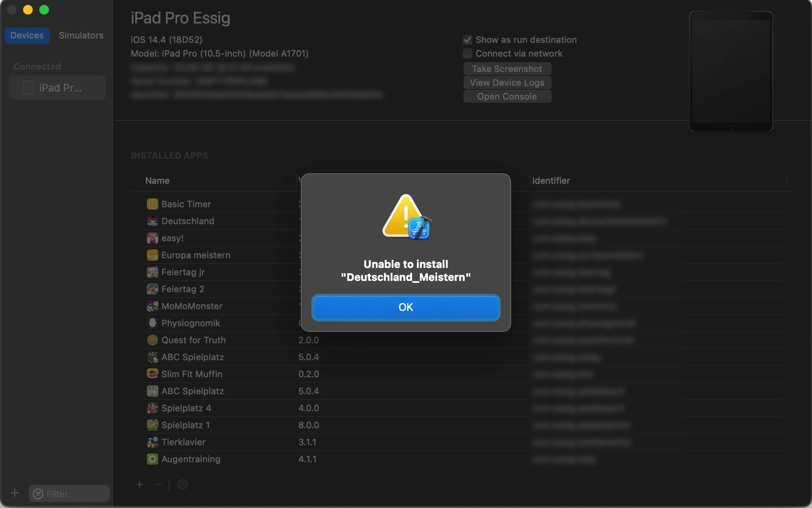Switch to the Simulators tab
The width and height of the screenshot is (812, 508).
(x=81, y=35)
